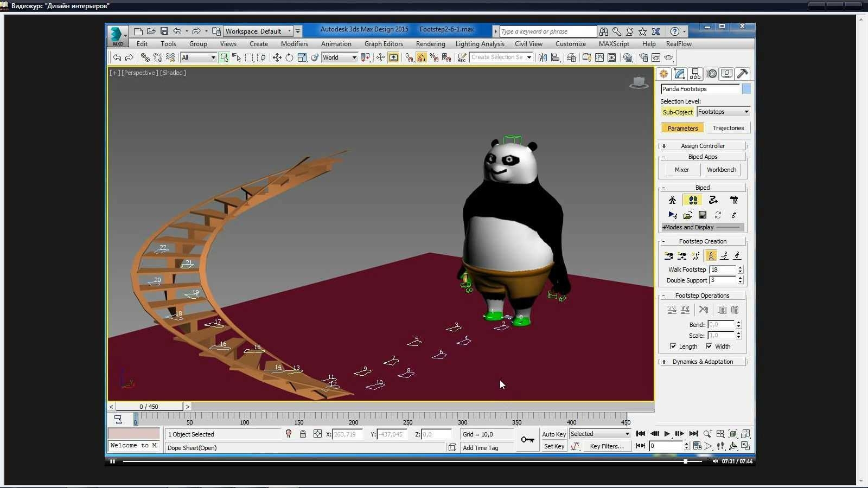The height and width of the screenshot is (488, 868).
Task: Open the Animation menu
Action: click(336, 44)
